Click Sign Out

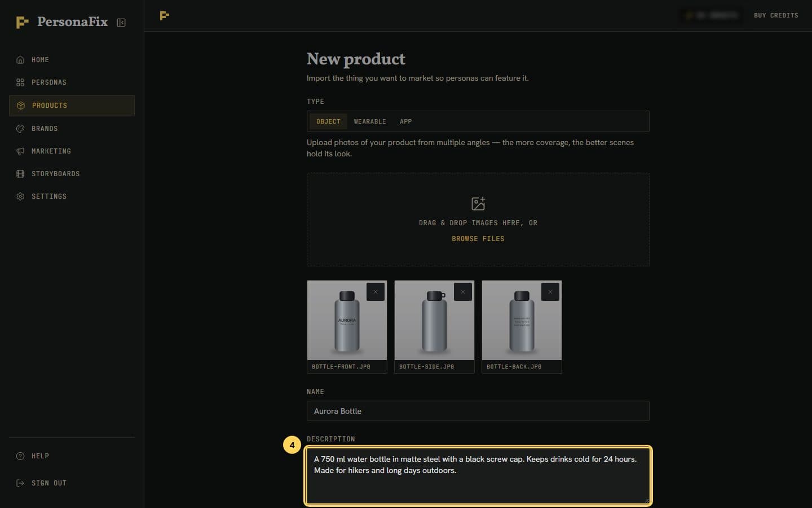tap(72, 483)
